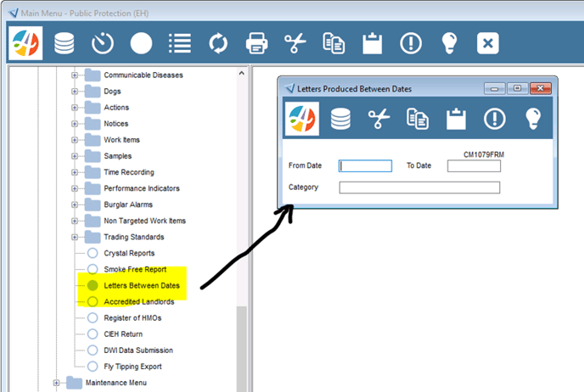Expand the Maintenance Menu folder node
Image resolution: width=584 pixels, height=392 pixels.
click(56, 383)
